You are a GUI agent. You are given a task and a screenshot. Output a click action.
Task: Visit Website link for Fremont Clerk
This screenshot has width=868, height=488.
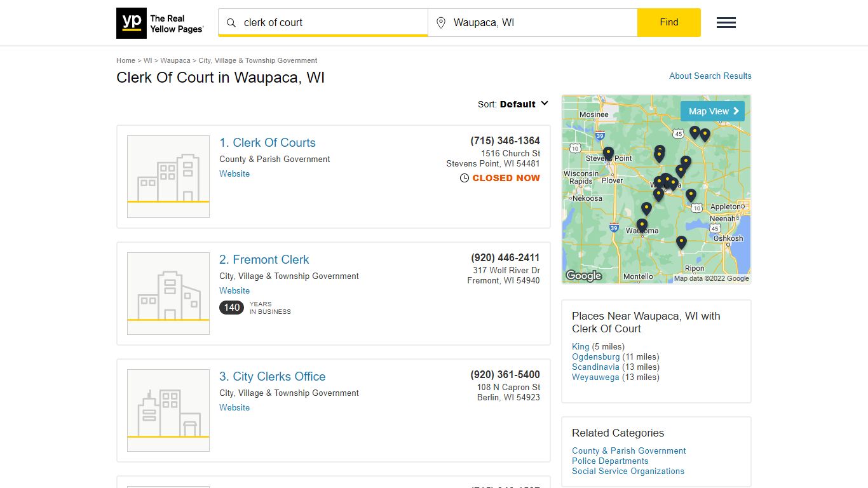[234, 290]
